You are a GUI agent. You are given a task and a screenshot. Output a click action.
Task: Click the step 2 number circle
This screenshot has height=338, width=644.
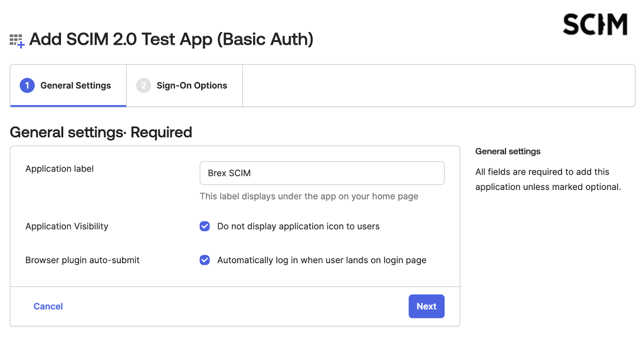143,85
